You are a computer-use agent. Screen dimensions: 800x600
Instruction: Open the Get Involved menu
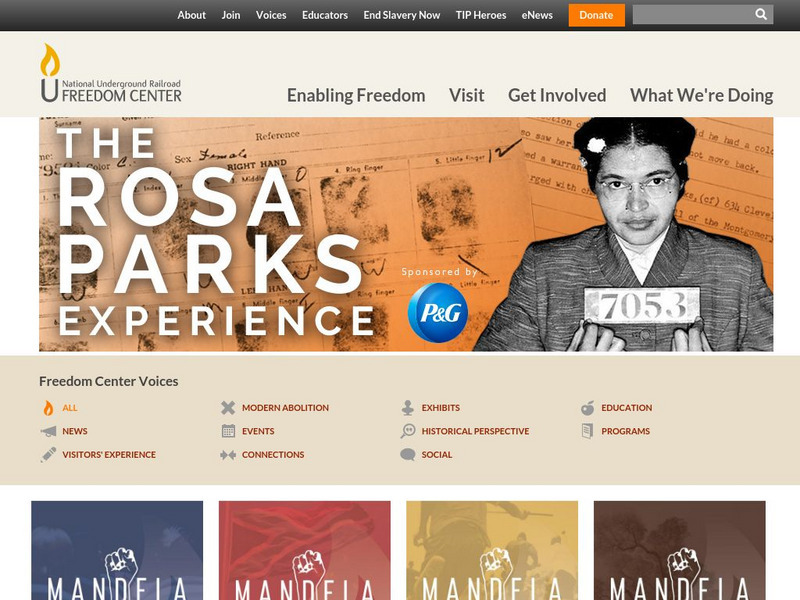[x=557, y=95]
